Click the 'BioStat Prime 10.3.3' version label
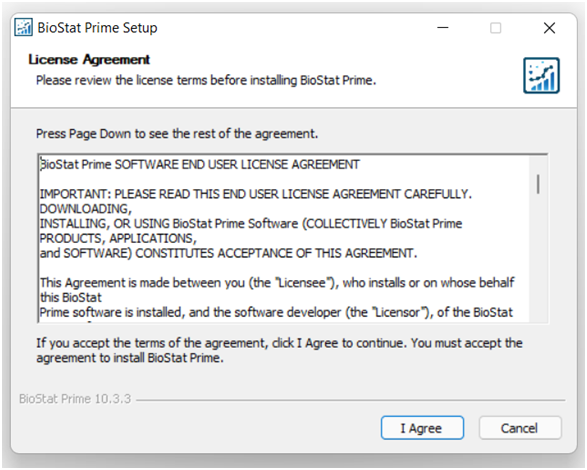Screen dimensions: 587x470 [x=75, y=399]
